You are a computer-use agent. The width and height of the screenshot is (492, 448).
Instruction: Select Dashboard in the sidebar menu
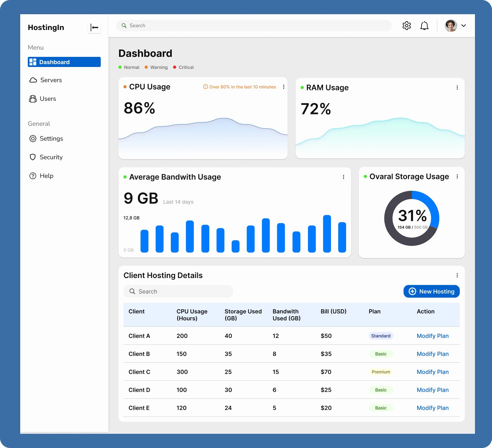(x=54, y=62)
